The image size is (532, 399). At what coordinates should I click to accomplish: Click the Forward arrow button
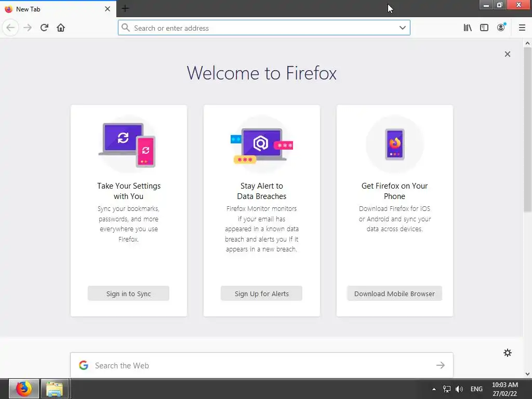tap(28, 28)
